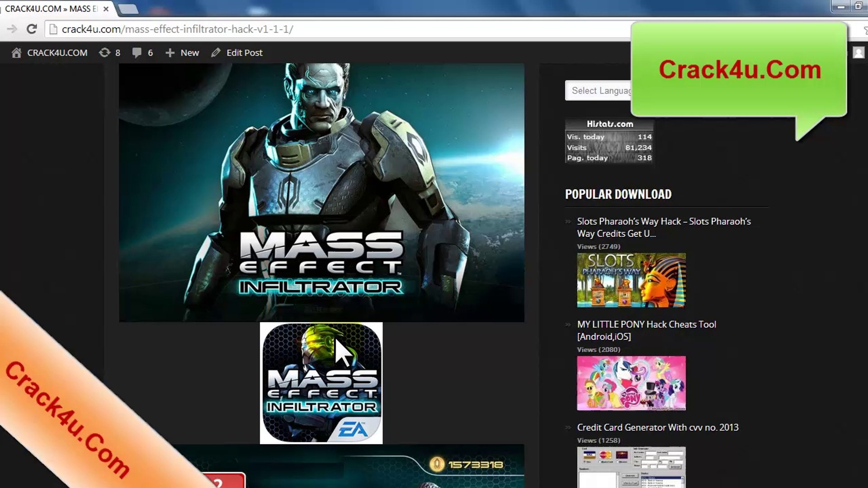Image resolution: width=868 pixels, height=488 pixels.
Task: Open Credit Card Generator With cvv link
Action: pyautogui.click(x=657, y=427)
